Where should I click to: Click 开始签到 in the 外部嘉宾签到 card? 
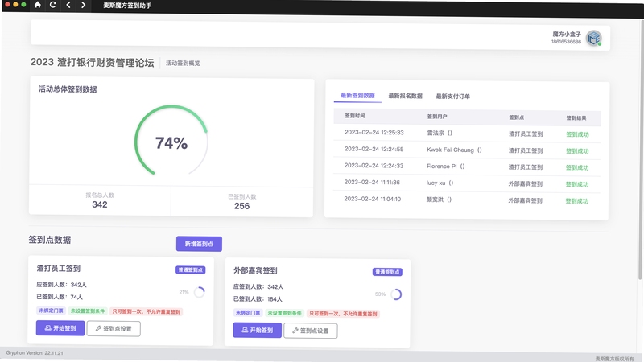257,330
